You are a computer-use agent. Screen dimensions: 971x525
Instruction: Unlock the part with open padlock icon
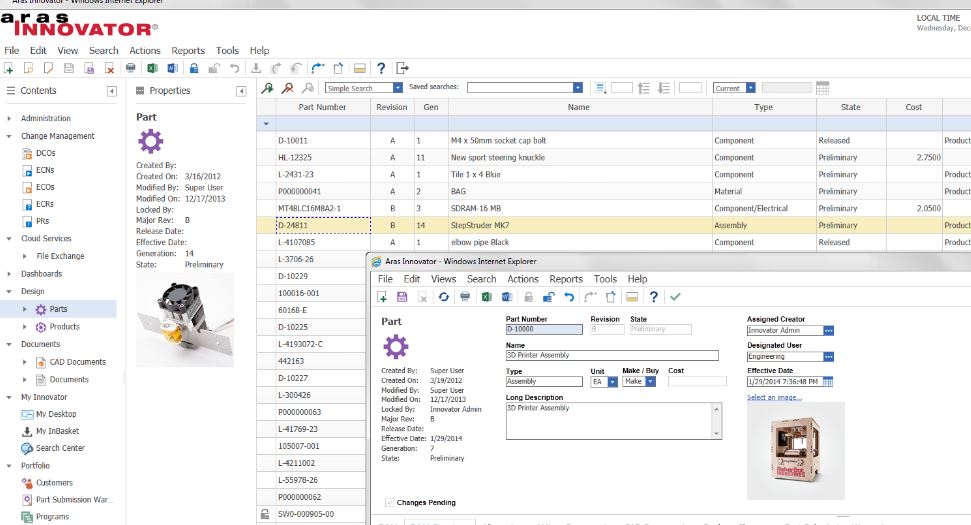[x=548, y=297]
